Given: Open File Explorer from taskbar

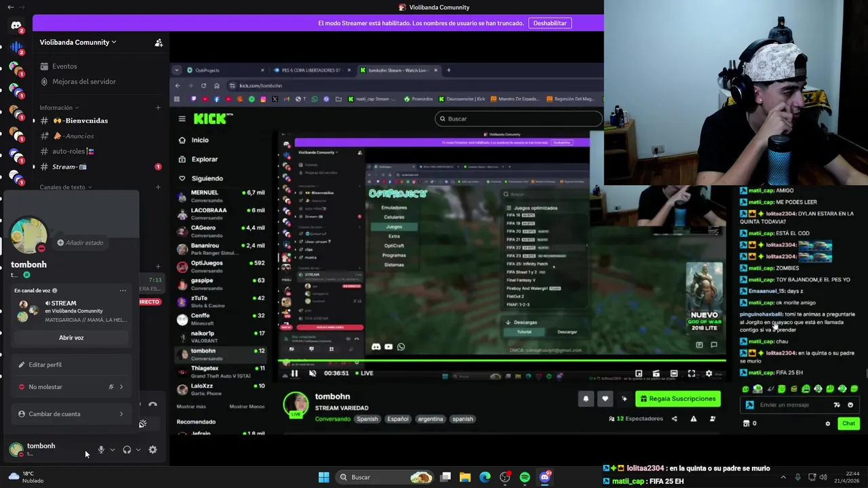Looking at the screenshot, I should tap(465, 477).
